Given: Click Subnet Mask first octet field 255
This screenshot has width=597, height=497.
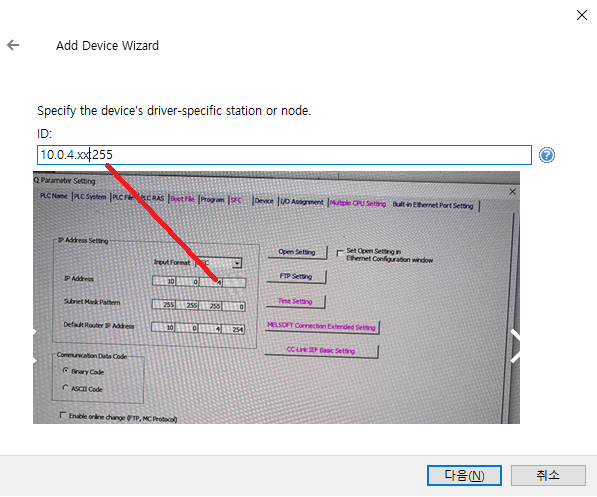Looking at the screenshot, I should click(164, 304).
